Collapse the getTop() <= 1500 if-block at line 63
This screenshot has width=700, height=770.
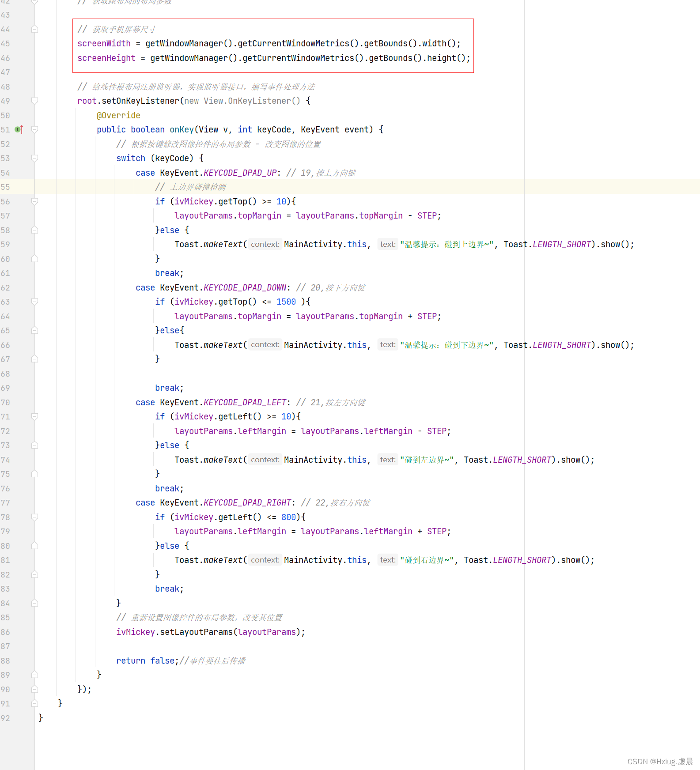[x=34, y=302]
